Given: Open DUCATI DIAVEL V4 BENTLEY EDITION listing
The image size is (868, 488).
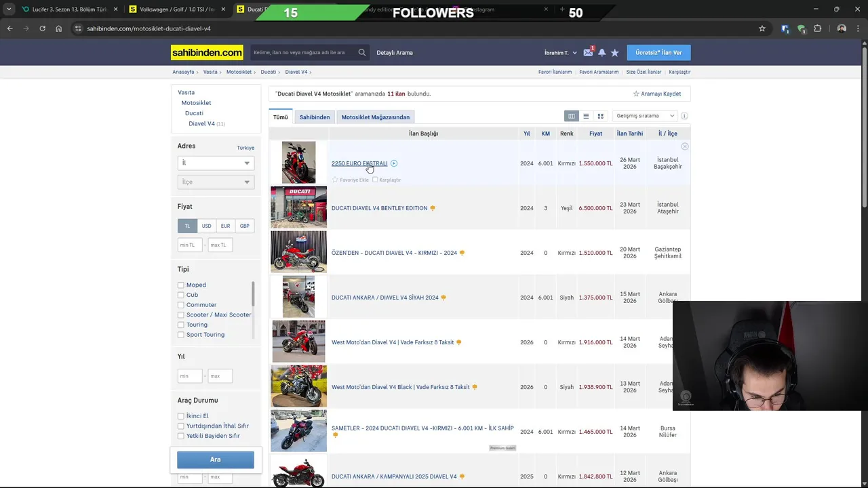Looking at the screenshot, I should pos(379,208).
